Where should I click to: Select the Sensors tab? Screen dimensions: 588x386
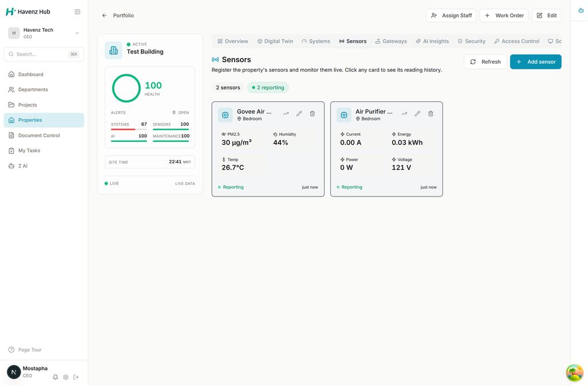coord(353,41)
